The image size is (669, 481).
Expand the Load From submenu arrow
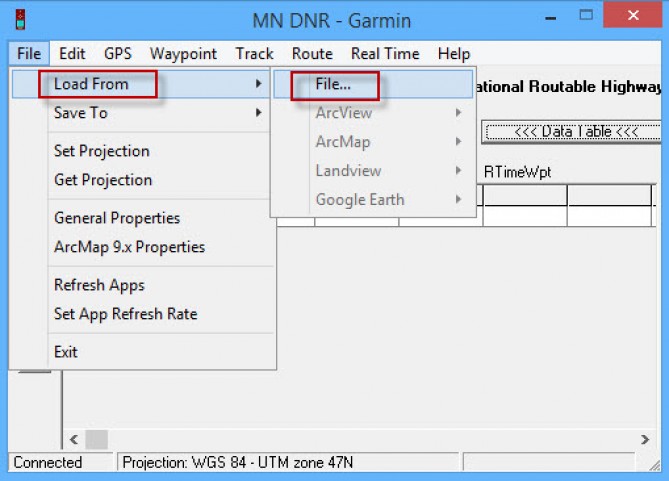[x=259, y=84]
